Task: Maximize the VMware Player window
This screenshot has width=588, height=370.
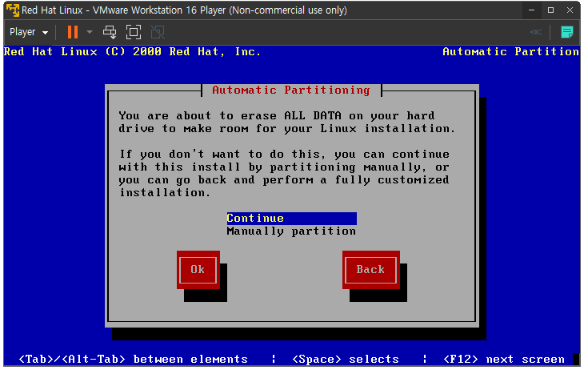Action: (x=550, y=10)
